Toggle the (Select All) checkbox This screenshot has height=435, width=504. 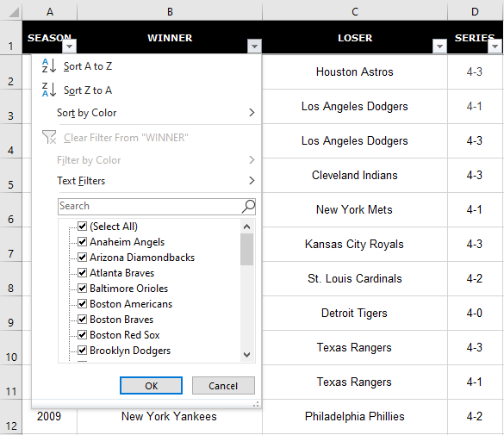(x=83, y=227)
